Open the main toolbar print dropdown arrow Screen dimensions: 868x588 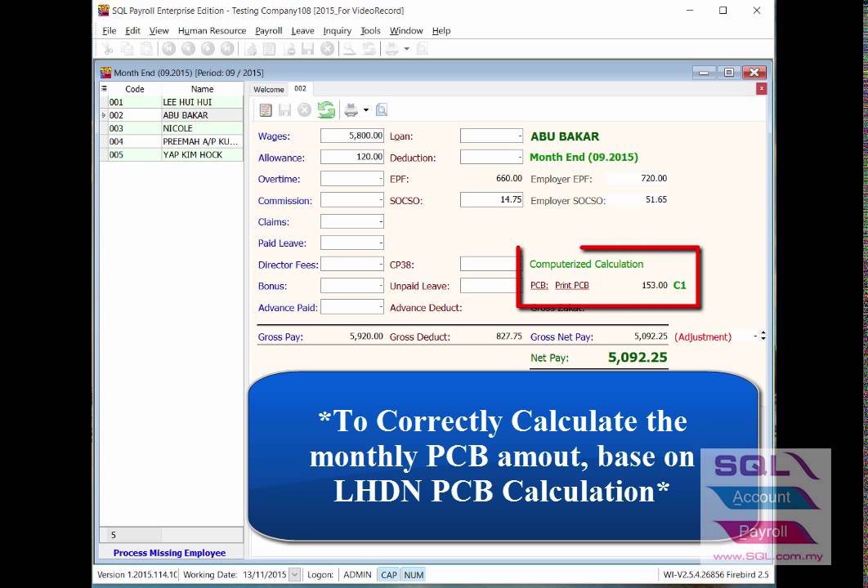[406, 49]
